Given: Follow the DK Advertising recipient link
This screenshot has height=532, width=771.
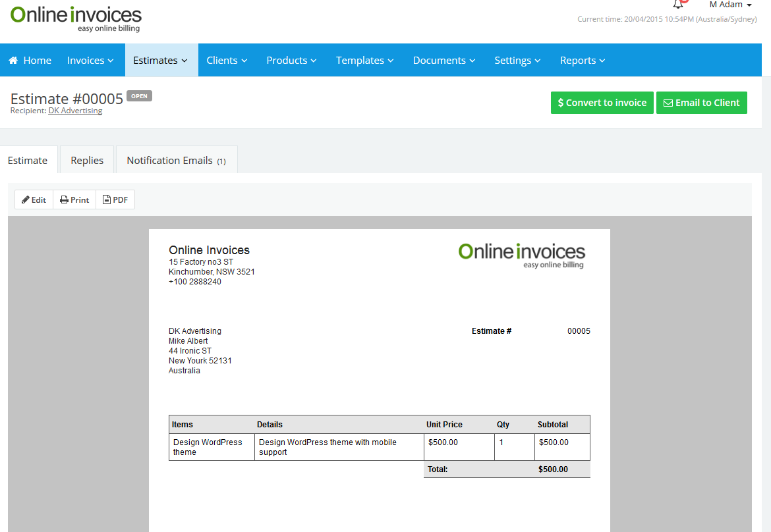Looking at the screenshot, I should (75, 111).
